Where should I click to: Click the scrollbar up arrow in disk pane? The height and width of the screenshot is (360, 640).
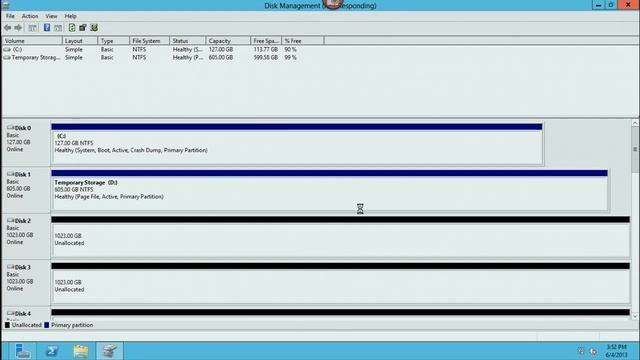point(635,123)
